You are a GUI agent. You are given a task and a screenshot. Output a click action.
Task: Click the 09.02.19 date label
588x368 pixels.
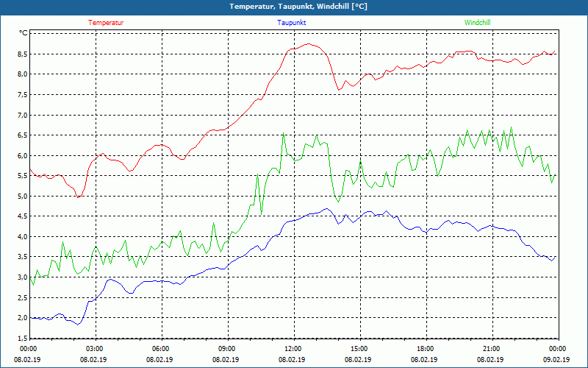click(x=556, y=359)
